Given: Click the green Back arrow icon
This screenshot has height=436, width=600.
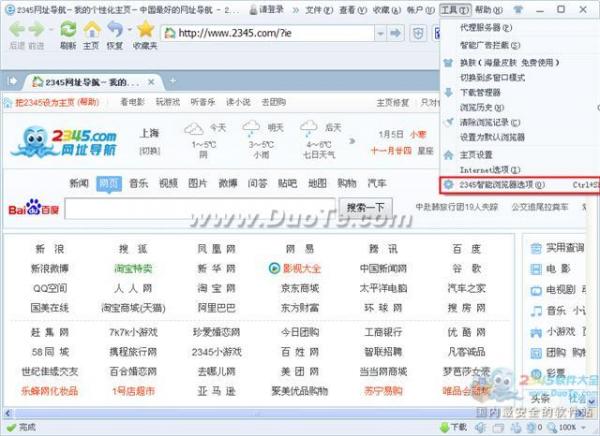Looking at the screenshot, I should pos(17,29).
